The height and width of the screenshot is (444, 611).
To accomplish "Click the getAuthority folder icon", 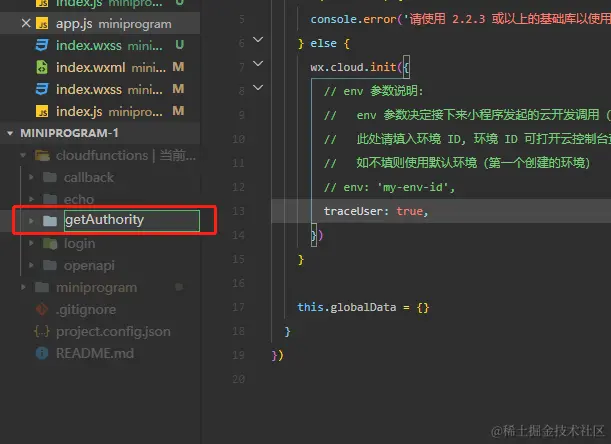I will [x=50, y=221].
